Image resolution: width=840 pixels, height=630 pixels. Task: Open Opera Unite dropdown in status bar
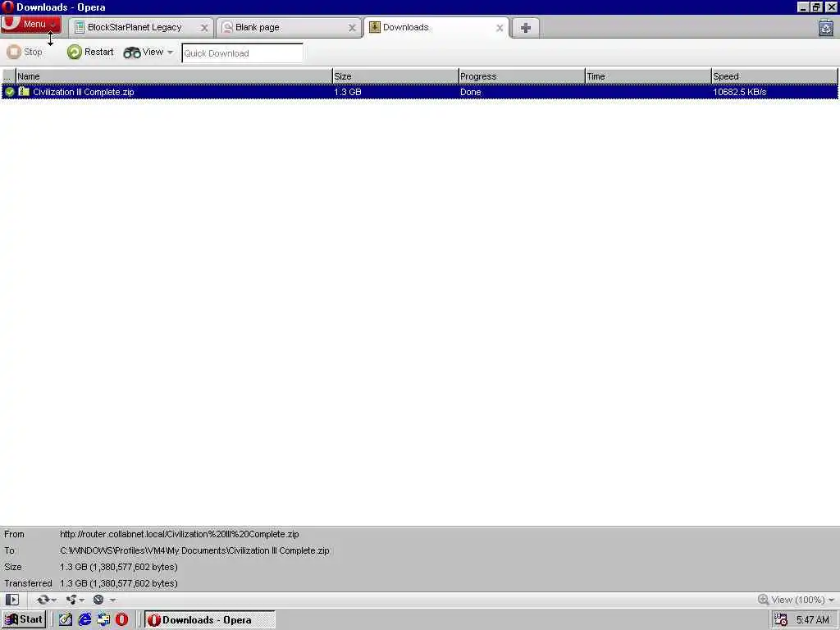tap(75, 600)
